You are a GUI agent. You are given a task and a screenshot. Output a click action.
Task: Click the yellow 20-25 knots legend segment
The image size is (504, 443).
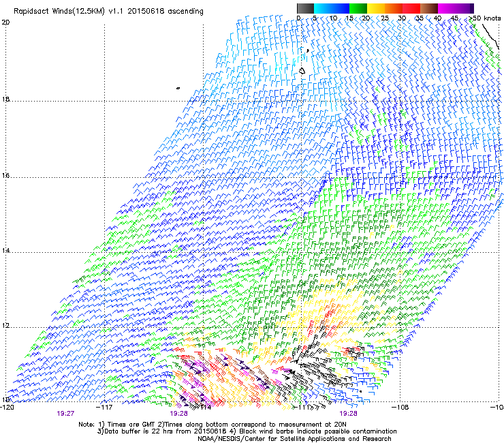pos(376,8)
